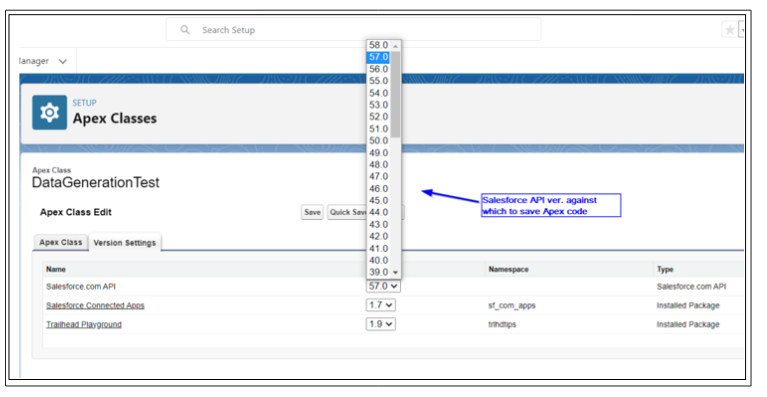
Task: Select version 44.0 option
Action: pyautogui.click(x=379, y=212)
